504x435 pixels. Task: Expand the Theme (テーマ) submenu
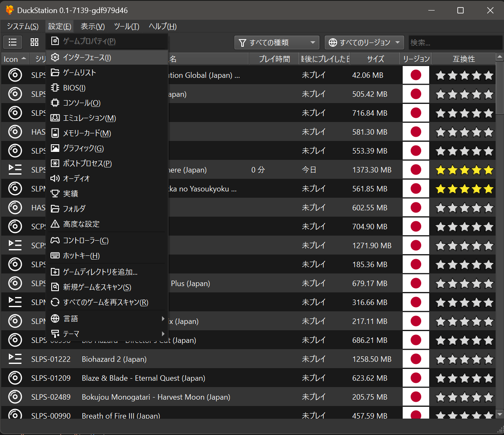pyautogui.click(x=107, y=334)
